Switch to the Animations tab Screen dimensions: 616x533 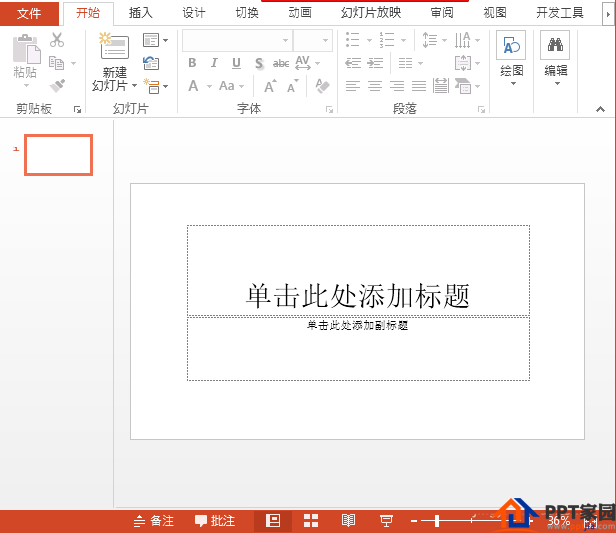pos(300,13)
